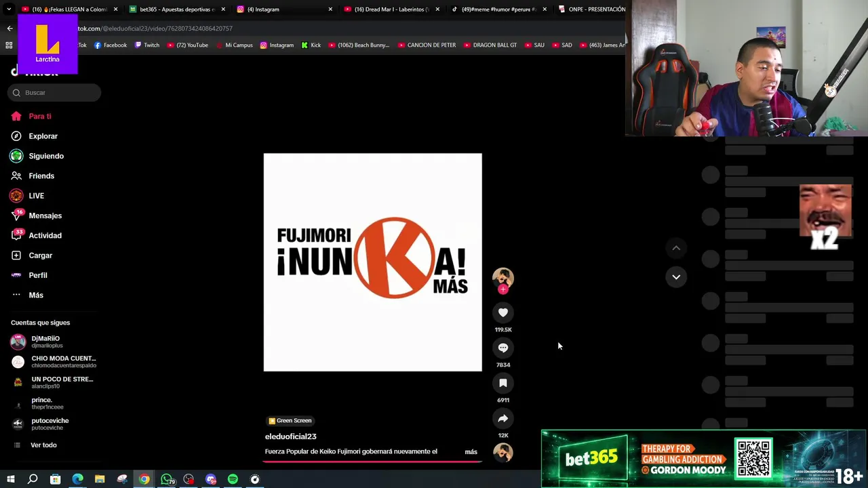Share the video with the arrow icon

503,418
